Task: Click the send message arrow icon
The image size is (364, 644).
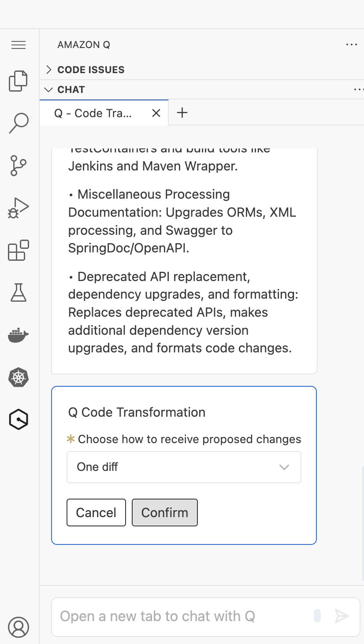Action: pyautogui.click(x=343, y=616)
